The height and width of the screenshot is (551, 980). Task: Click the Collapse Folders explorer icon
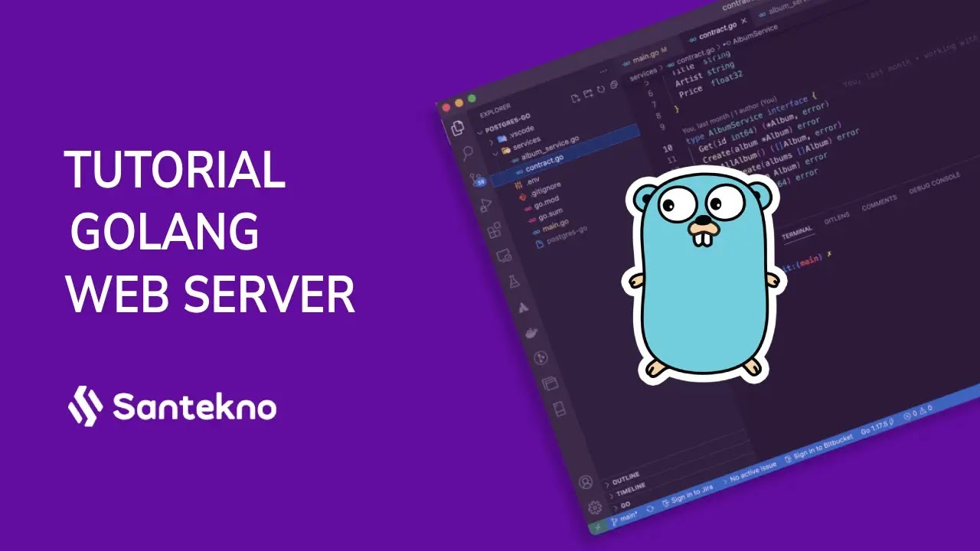(x=613, y=84)
